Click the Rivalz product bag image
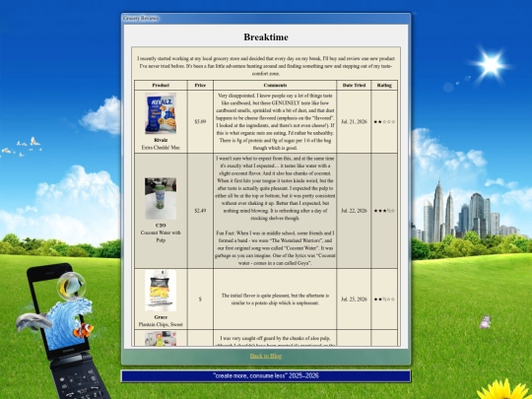 (x=161, y=113)
